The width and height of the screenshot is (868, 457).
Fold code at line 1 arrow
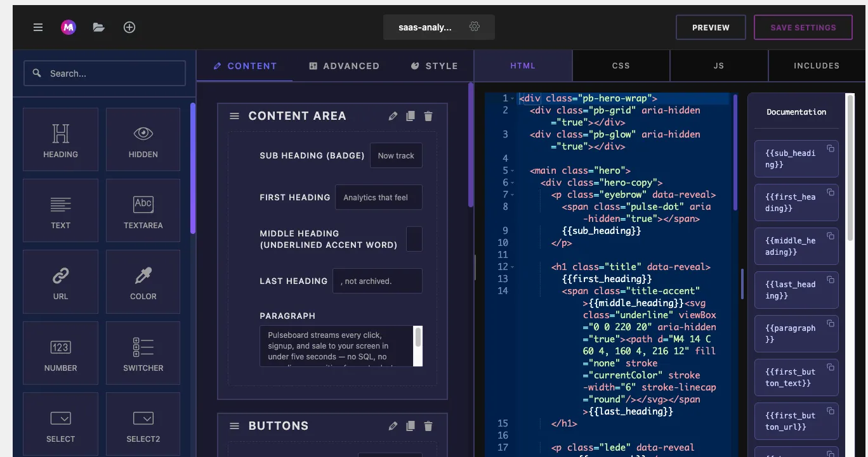click(513, 99)
